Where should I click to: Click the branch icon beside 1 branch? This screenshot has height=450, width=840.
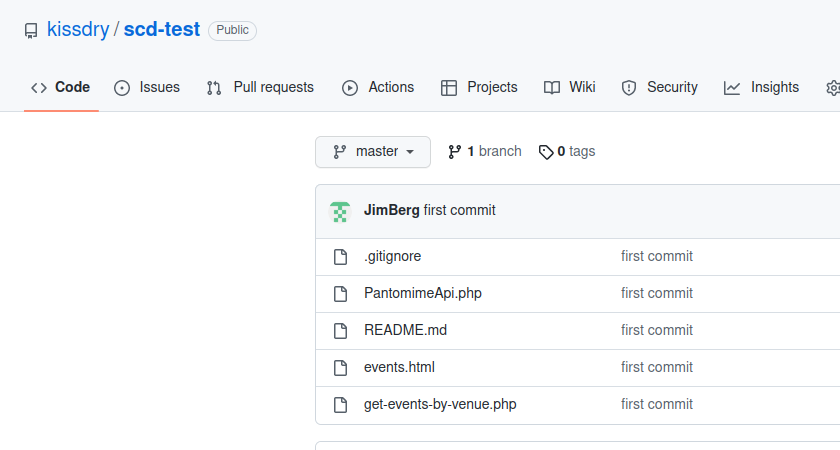(455, 152)
